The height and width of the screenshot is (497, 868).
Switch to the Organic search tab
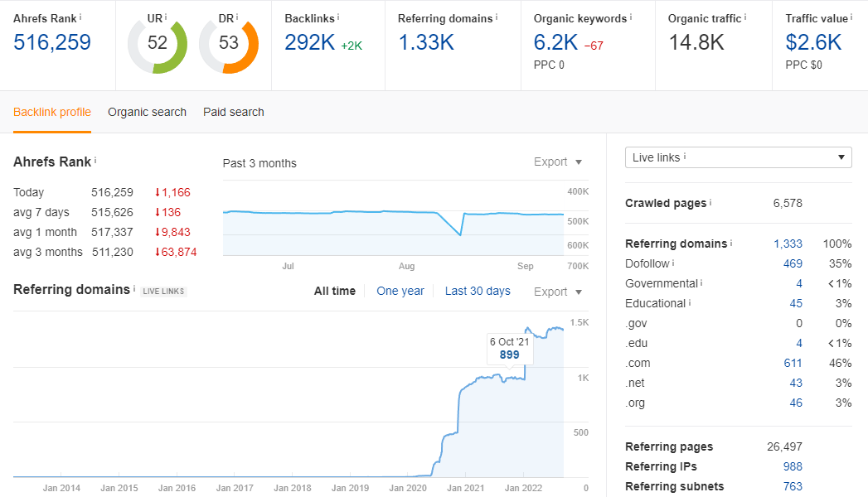click(148, 112)
